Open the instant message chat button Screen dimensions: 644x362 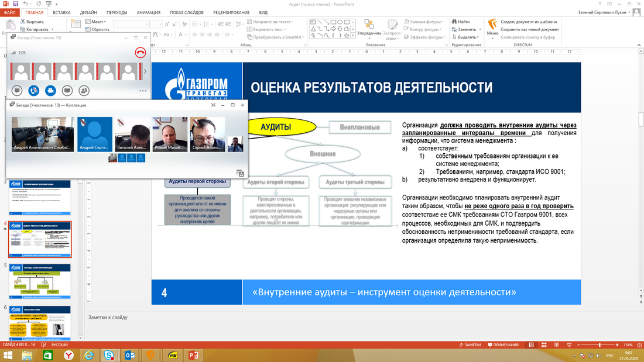(x=17, y=90)
